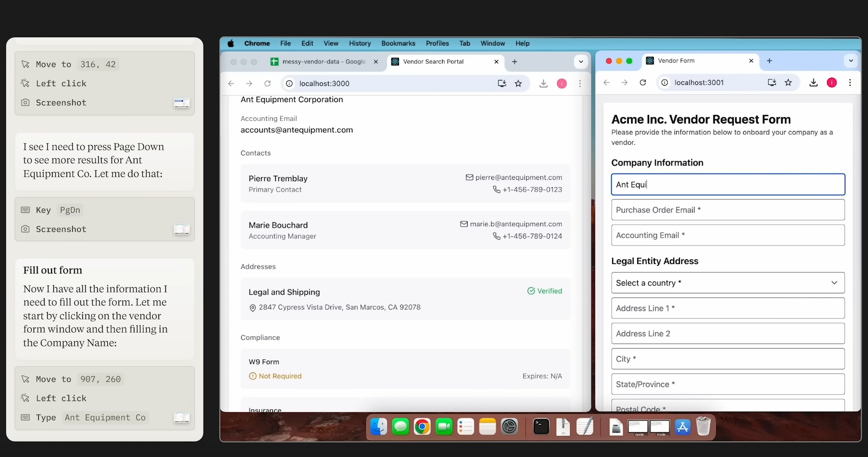Click pierre@antequipment.com email
868x457 pixels.
[x=519, y=177]
